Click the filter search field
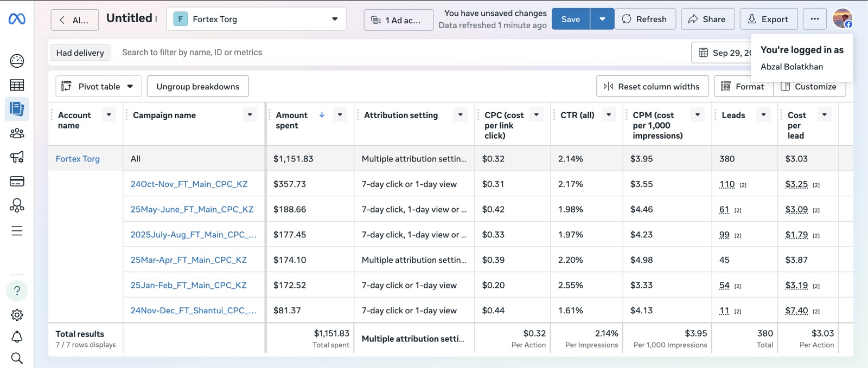This screenshot has height=368, width=868. click(401, 53)
